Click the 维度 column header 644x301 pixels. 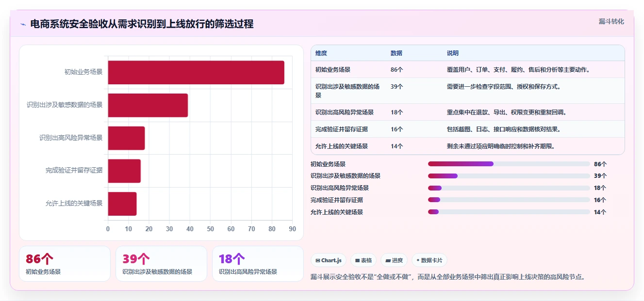coord(321,53)
